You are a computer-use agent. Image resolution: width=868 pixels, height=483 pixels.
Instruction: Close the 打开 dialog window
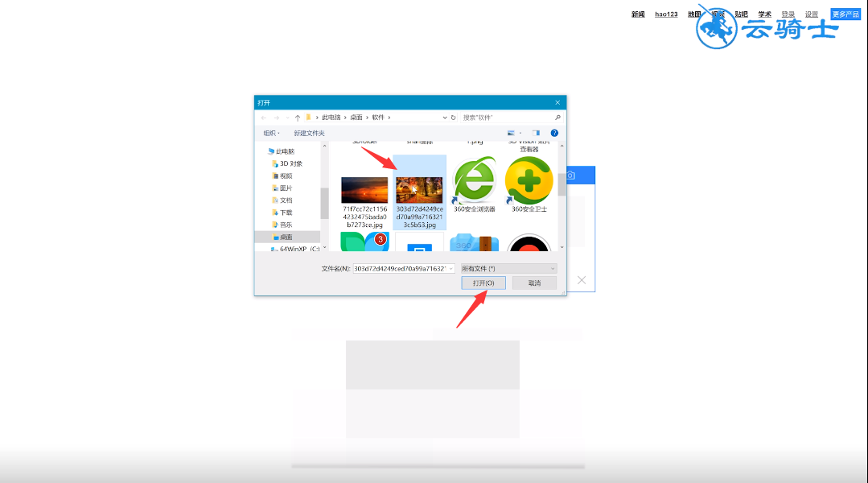pyautogui.click(x=557, y=102)
